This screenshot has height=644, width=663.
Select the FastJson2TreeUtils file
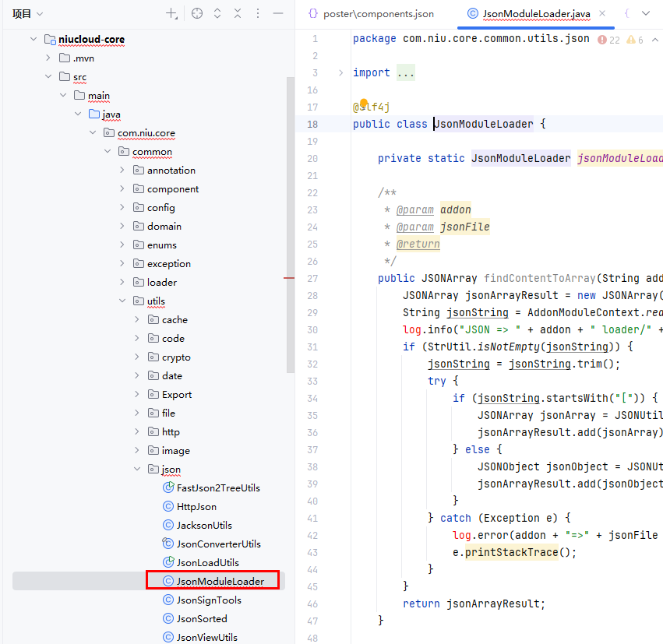coord(217,488)
